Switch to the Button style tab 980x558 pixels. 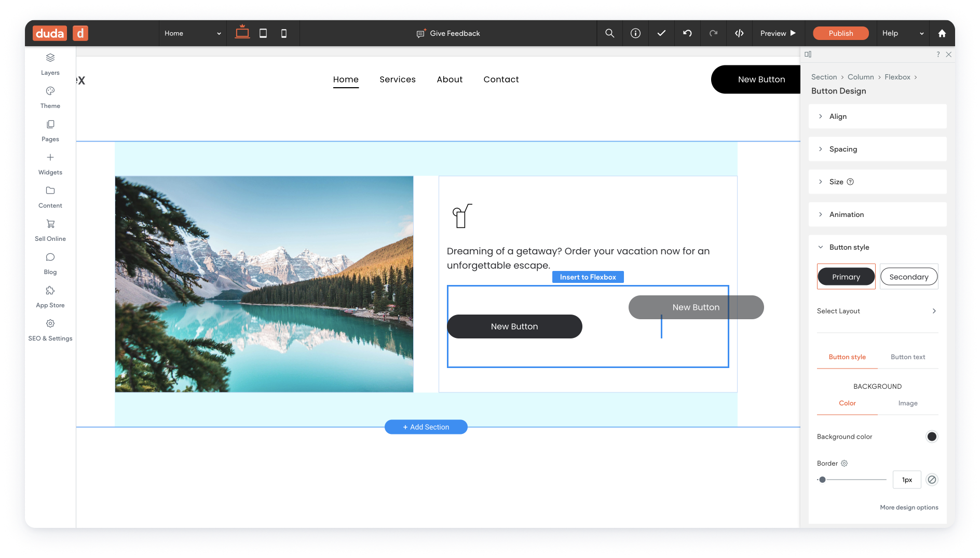coord(847,357)
